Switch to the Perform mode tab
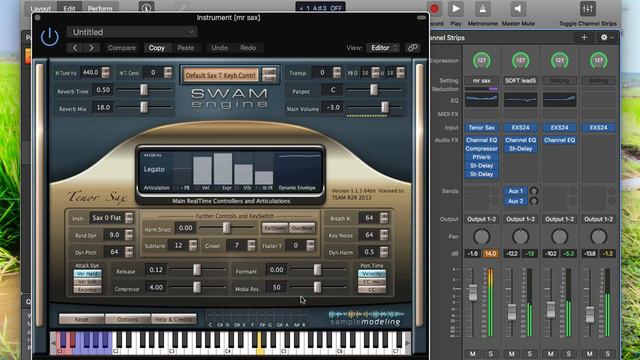This screenshot has height=360, width=640. pos(100,8)
